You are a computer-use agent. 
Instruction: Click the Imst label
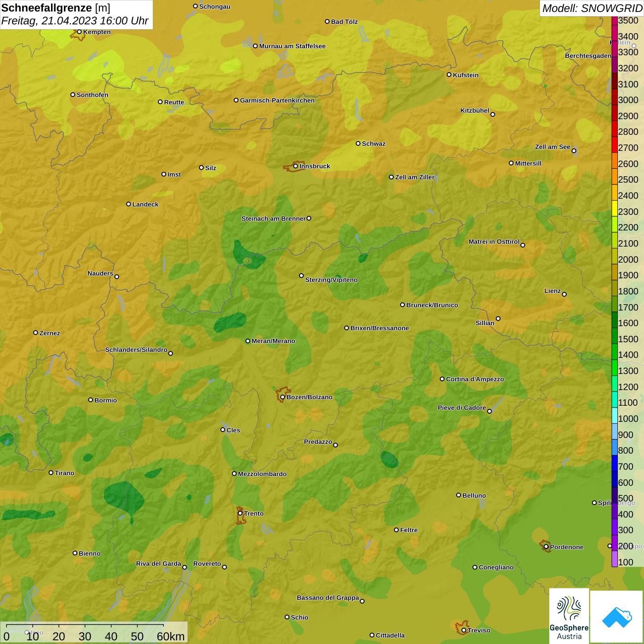(x=174, y=174)
